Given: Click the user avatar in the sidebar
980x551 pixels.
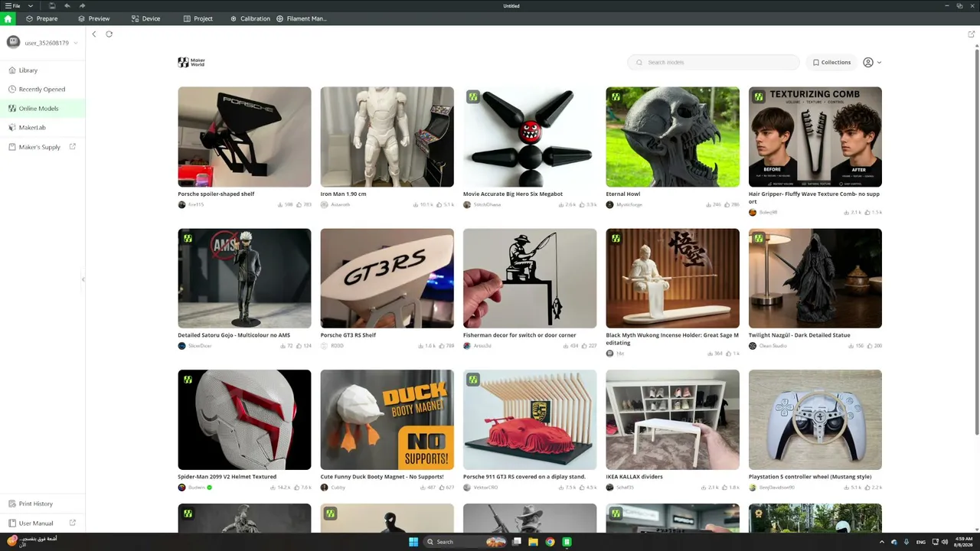Looking at the screenshot, I should [x=13, y=43].
